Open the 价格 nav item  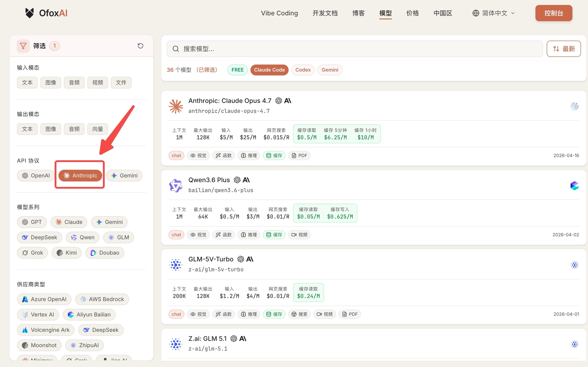click(412, 13)
